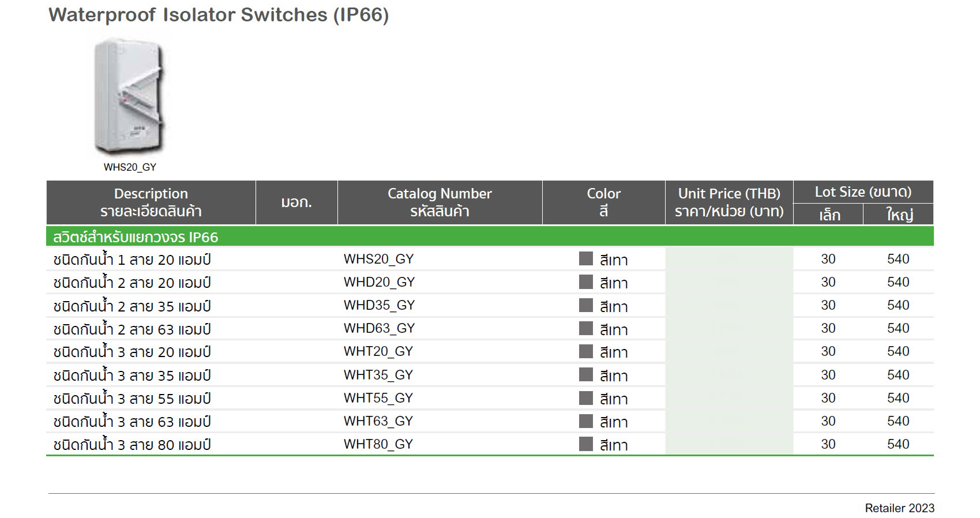
Task: Click the gray color swatch for WHS20_GY
Action: (x=585, y=259)
